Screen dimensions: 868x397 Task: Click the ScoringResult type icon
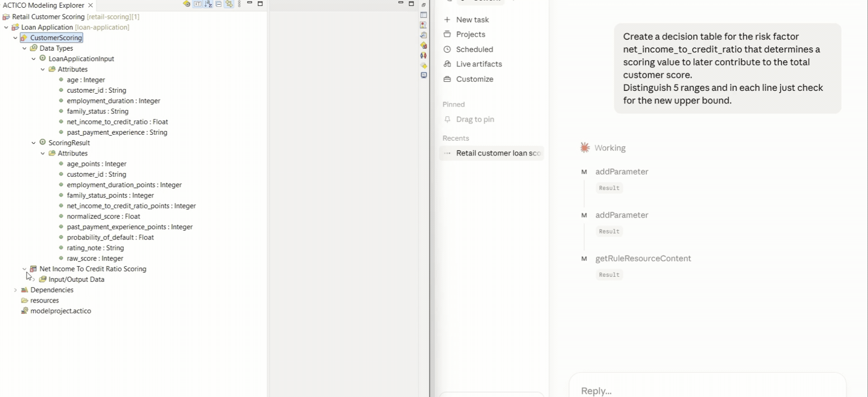[43, 142]
